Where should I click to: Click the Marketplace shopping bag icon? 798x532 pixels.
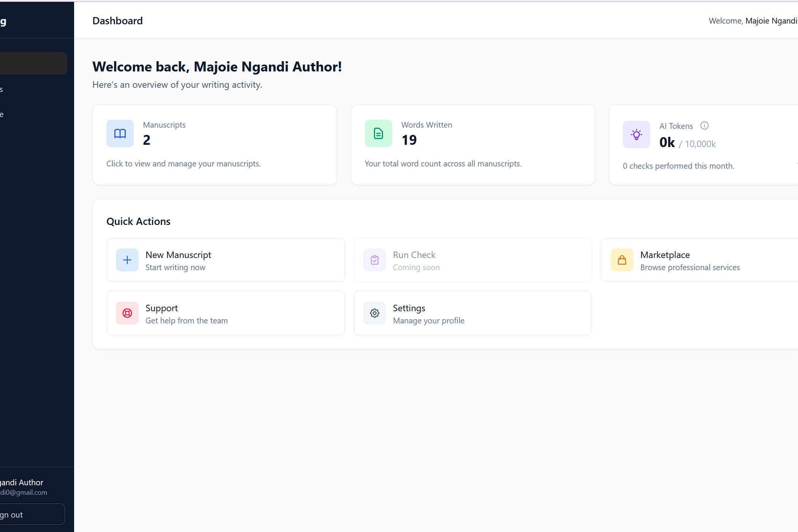(x=622, y=260)
